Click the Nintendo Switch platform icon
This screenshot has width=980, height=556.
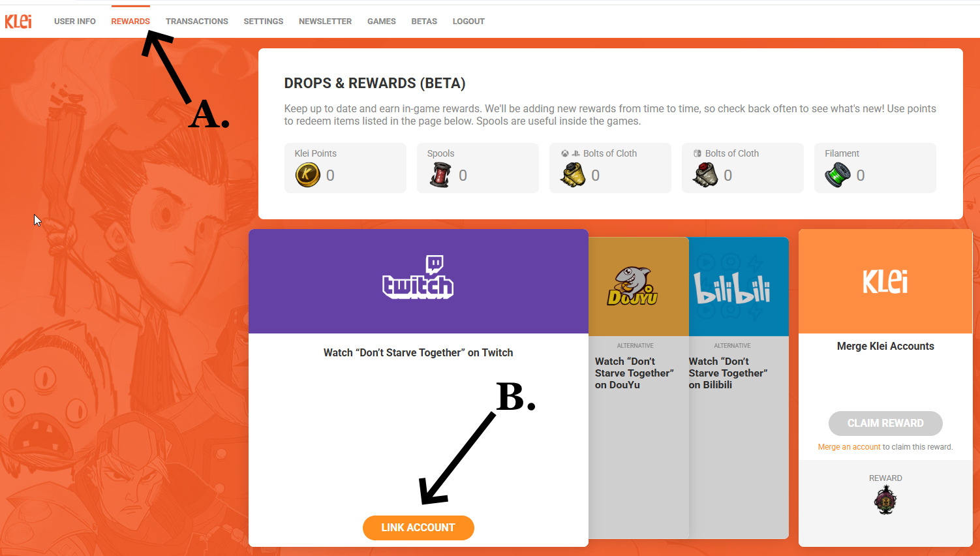coord(697,153)
